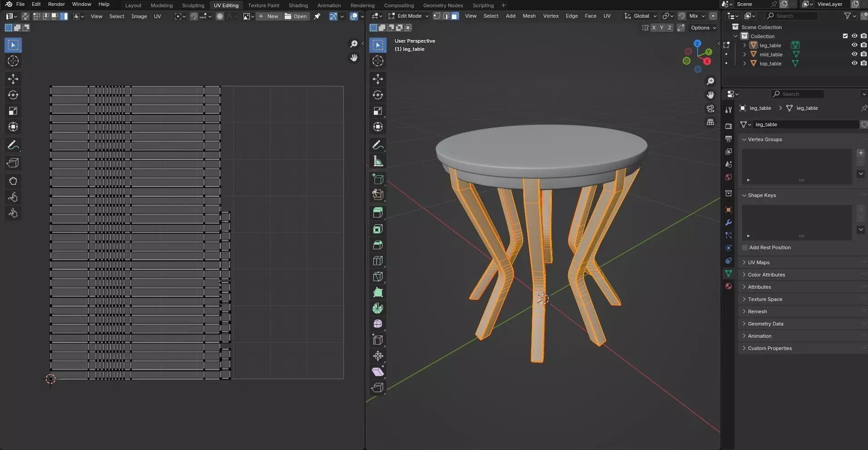
Task: Select the Rip Region tool in UV editor
Action: click(x=13, y=163)
